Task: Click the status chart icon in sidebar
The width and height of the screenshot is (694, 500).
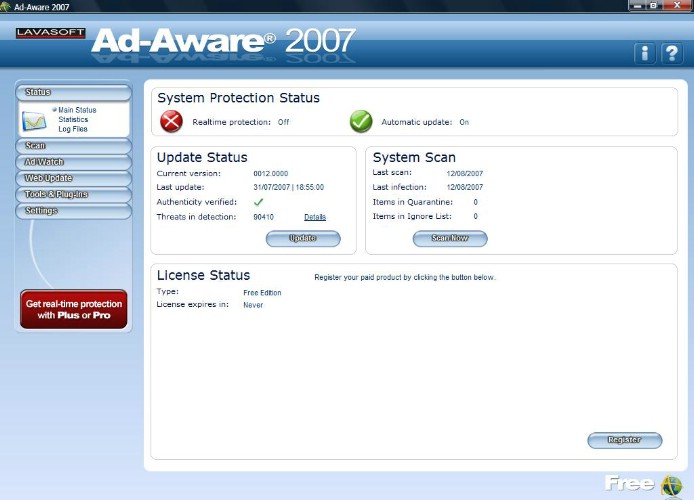Action: (36, 120)
